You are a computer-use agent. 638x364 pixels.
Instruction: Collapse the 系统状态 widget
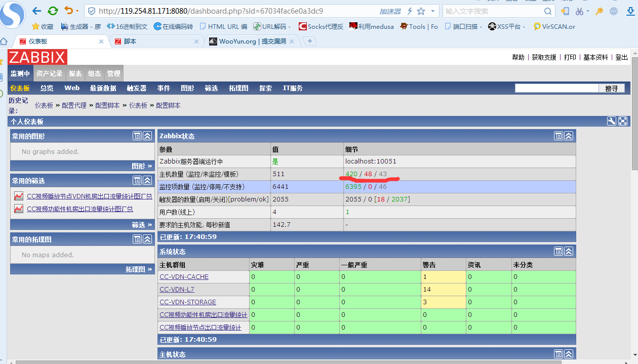tap(569, 251)
